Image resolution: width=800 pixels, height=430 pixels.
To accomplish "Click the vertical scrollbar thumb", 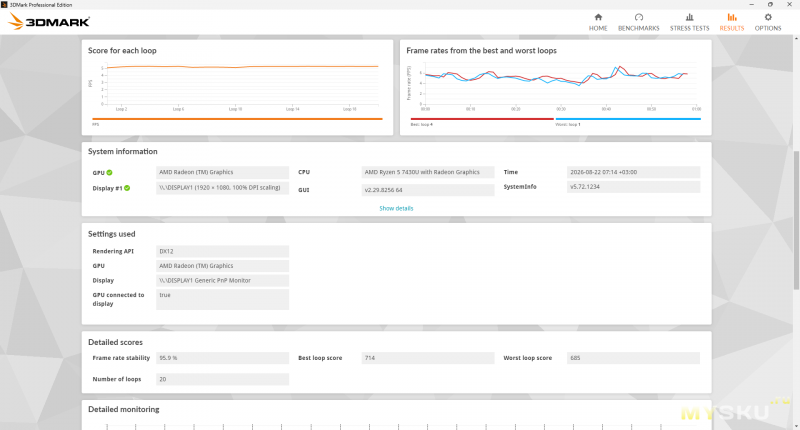I will coord(796,219).
